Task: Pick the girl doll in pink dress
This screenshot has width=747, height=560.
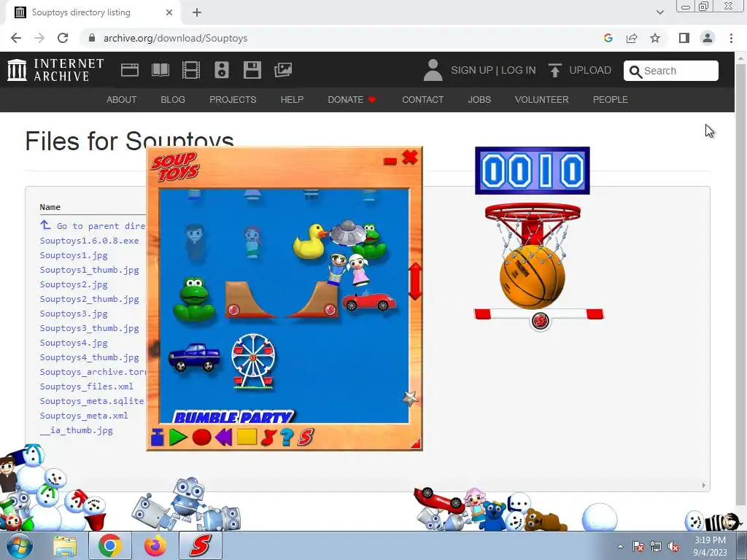Action: pyautogui.click(x=357, y=269)
